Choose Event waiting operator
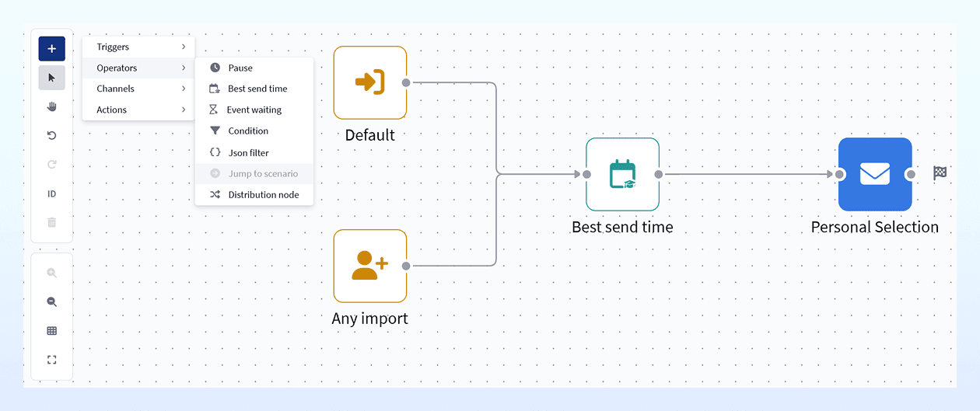980x411 pixels. pos(254,110)
